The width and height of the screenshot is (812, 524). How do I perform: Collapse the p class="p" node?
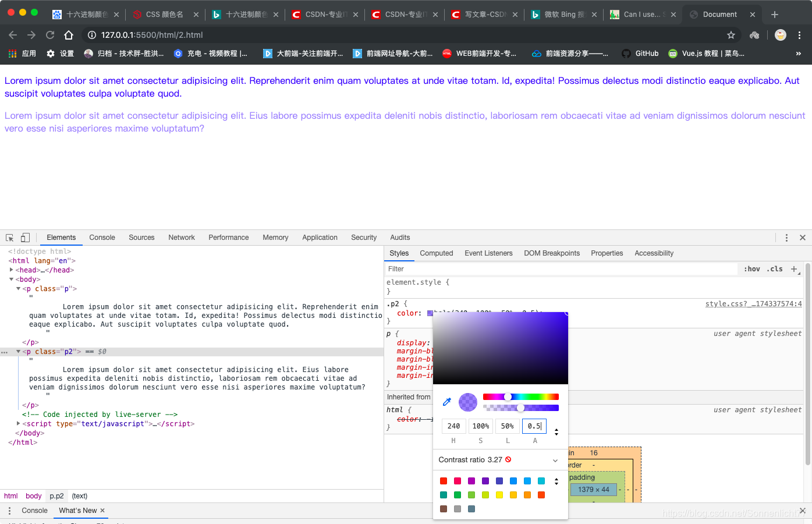point(18,289)
